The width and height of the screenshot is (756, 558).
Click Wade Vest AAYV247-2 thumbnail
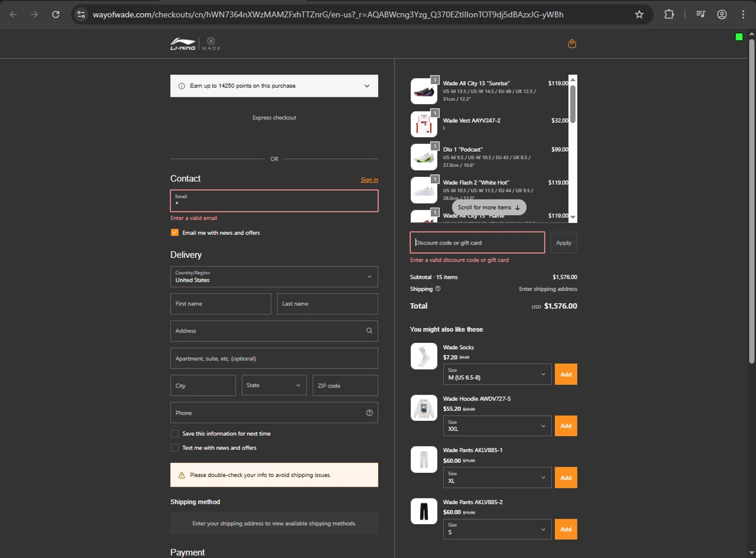coord(424,124)
